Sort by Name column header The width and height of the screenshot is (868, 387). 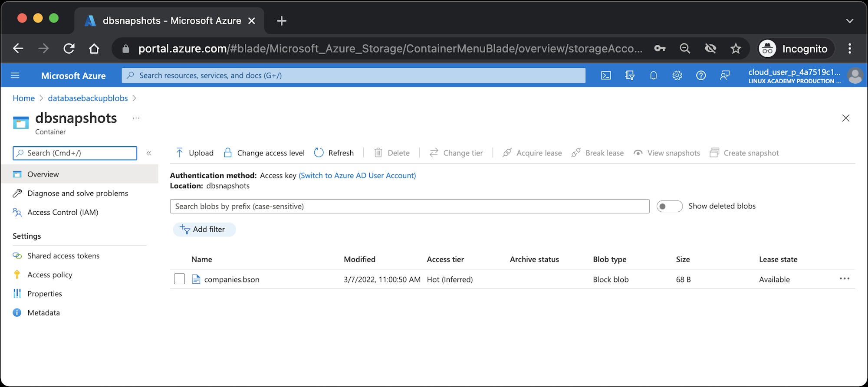pyautogui.click(x=201, y=259)
